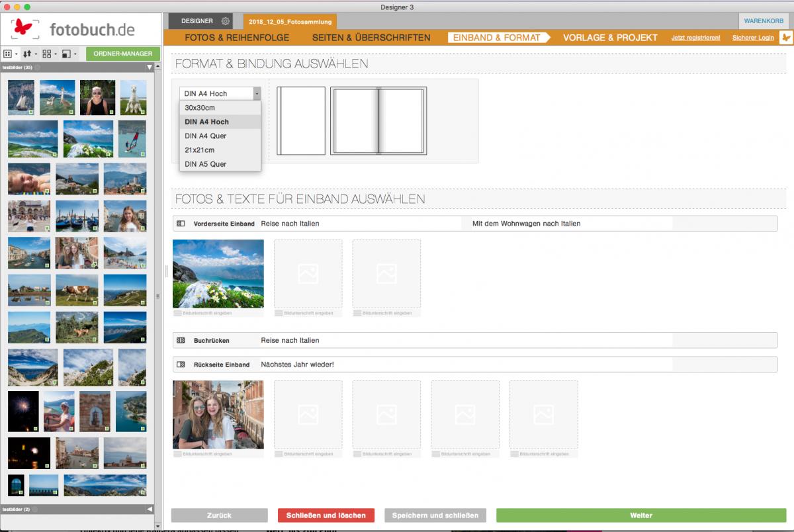Edit the Buchrücken text field
Viewport: 794px width, 532px height.
pyautogui.click(x=465, y=340)
